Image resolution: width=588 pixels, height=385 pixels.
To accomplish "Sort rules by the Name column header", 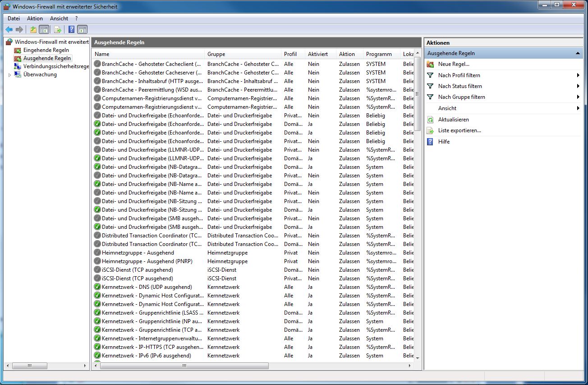I will 148,54.
